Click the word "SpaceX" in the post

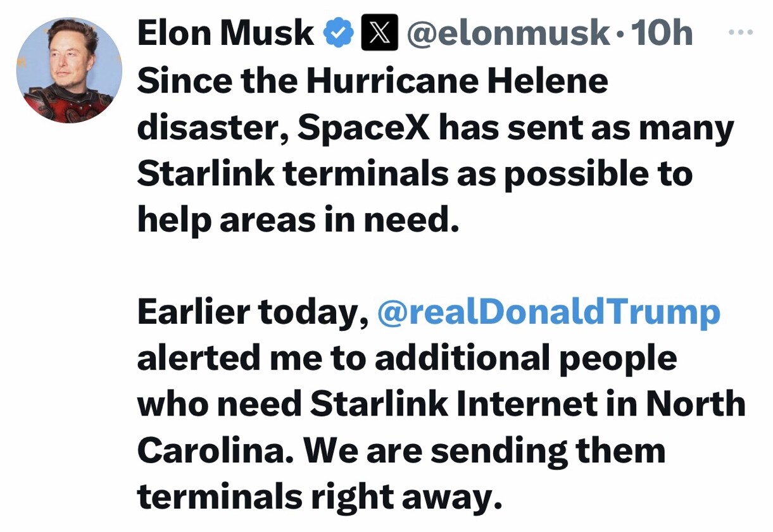tap(364, 128)
